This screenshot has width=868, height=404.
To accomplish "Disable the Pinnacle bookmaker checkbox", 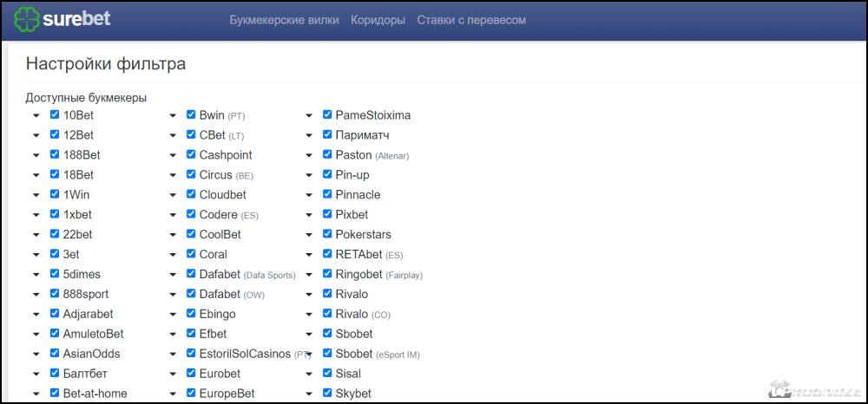I will tap(326, 194).
